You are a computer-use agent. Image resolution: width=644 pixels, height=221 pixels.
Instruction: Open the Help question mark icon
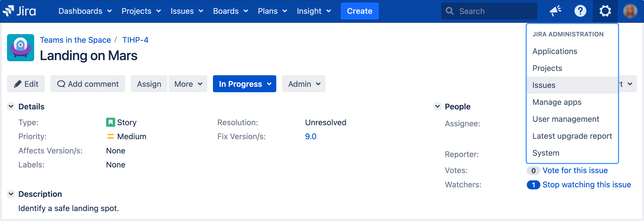click(x=580, y=11)
